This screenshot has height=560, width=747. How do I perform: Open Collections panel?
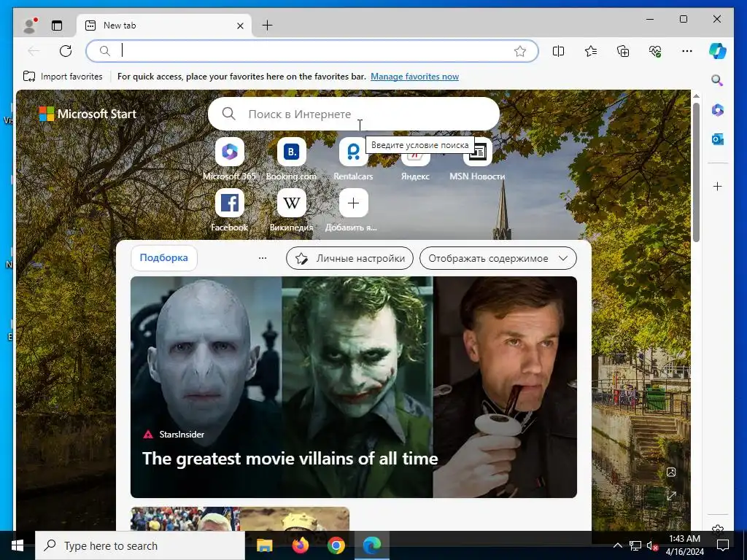(x=623, y=51)
